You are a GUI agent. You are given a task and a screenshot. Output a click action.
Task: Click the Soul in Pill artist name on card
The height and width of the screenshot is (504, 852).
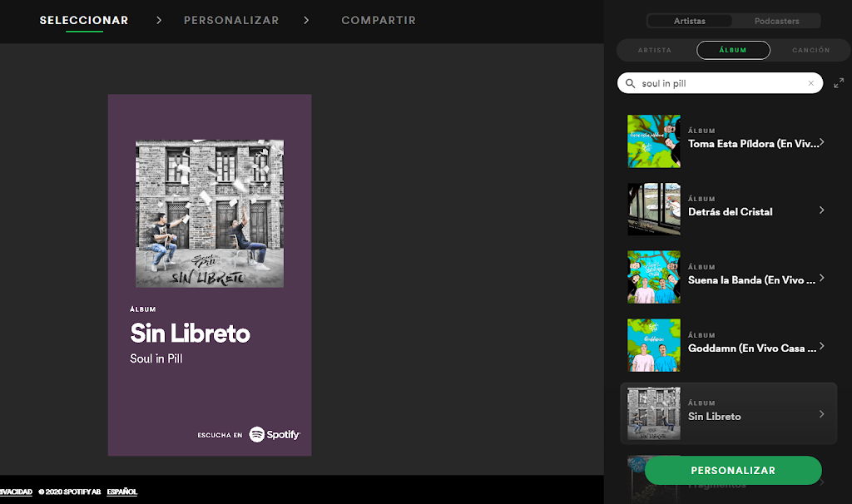(x=156, y=359)
